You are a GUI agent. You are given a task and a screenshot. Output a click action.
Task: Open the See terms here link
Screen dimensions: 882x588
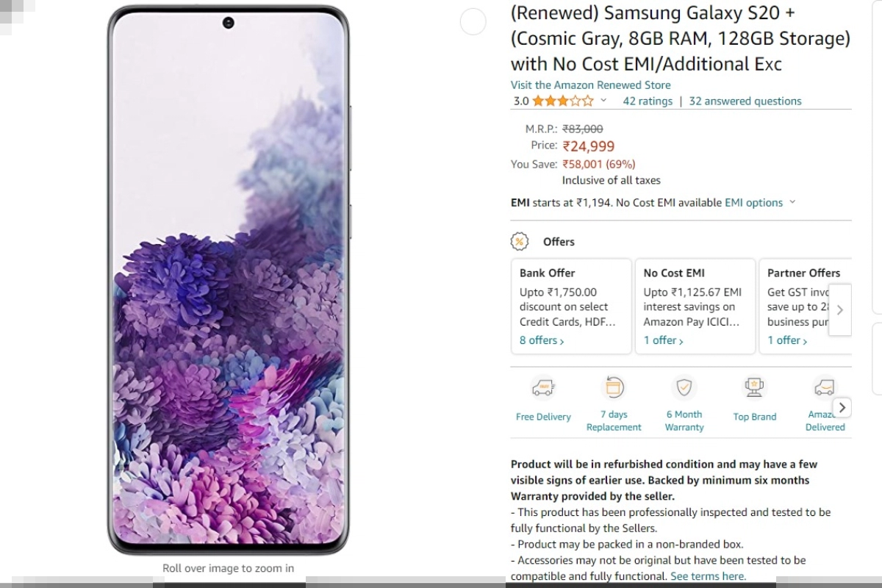(708, 576)
